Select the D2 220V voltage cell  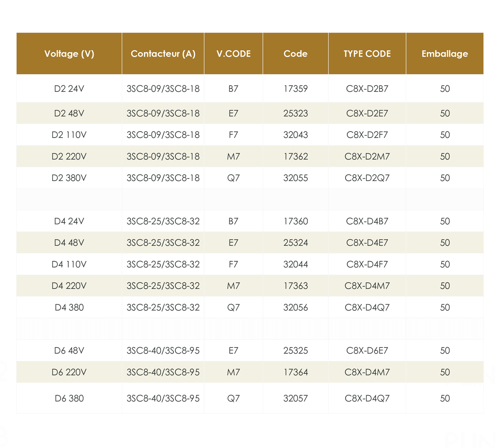[69, 157]
